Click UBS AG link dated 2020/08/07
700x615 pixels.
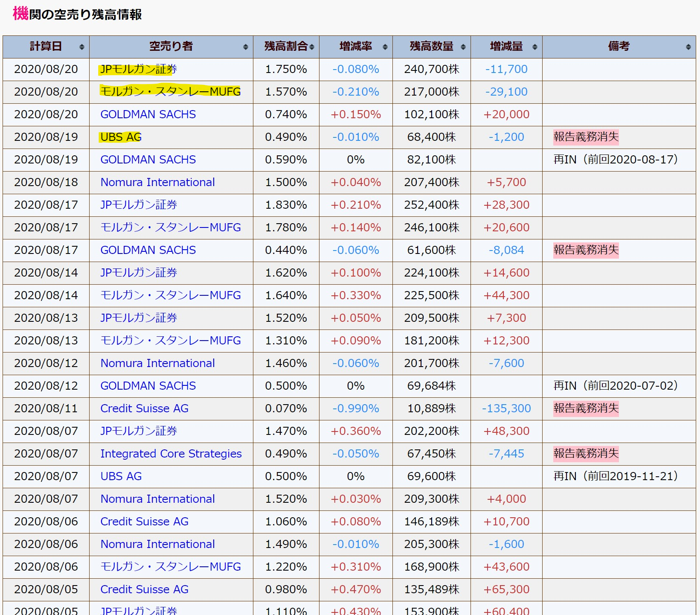pos(121,476)
